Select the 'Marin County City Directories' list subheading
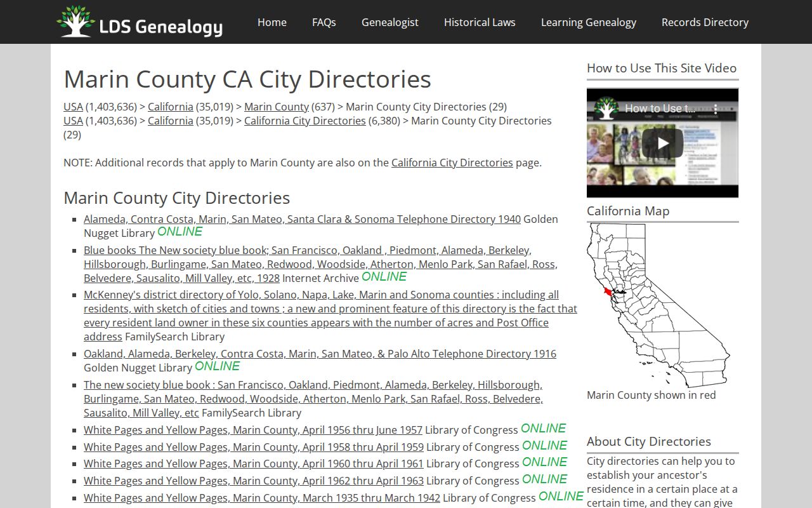 (177, 198)
